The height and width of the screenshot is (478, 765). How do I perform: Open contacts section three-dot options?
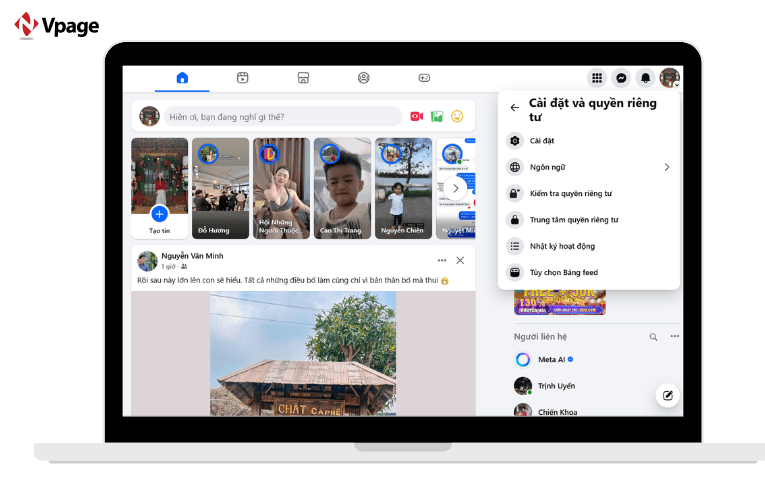674,337
